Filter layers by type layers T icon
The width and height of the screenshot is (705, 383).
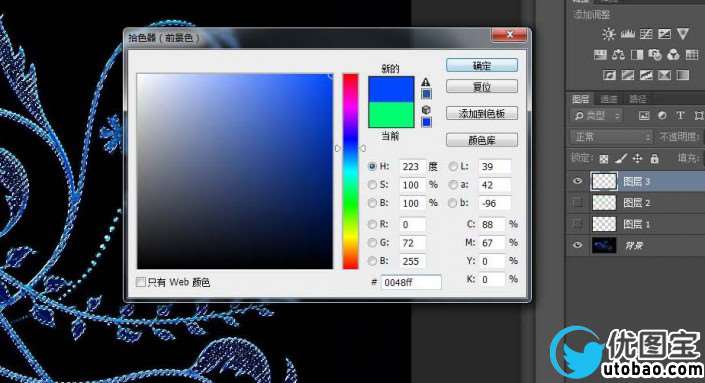[x=680, y=116]
